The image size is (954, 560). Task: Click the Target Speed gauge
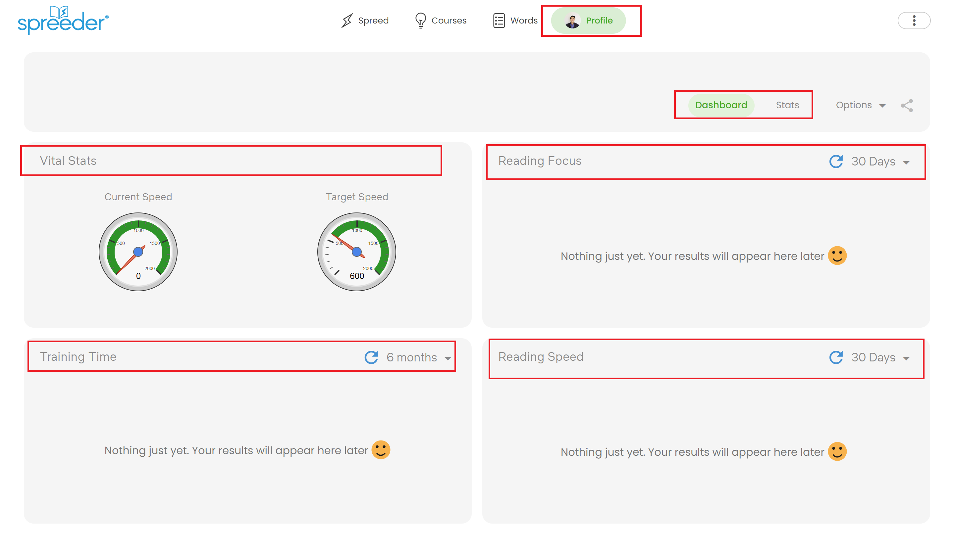[357, 252]
